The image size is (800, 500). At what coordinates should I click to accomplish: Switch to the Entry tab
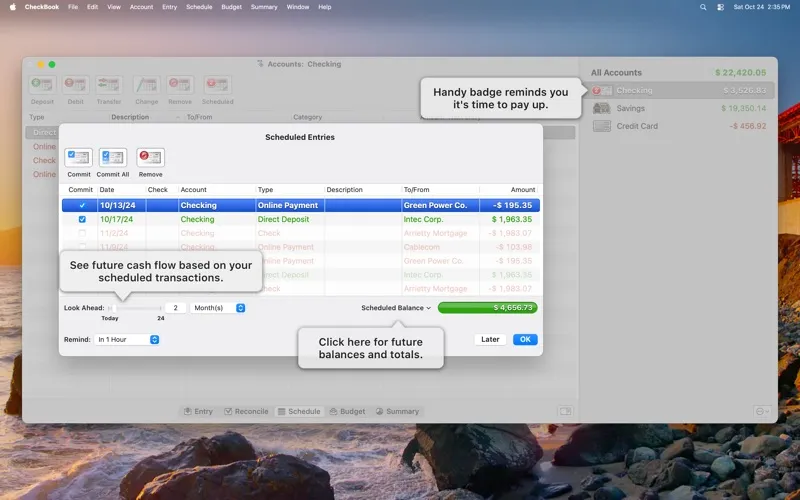tap(198, 411)
